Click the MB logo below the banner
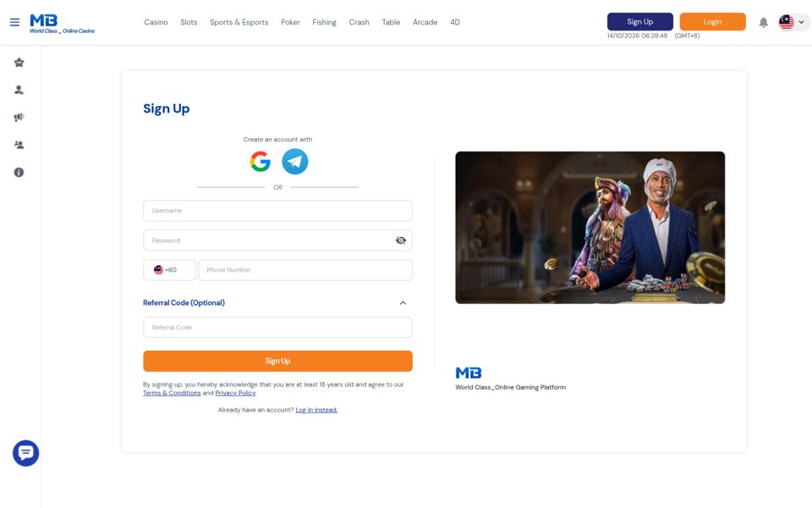The height and width of the screenshot is (508, 812). [469, 373]
